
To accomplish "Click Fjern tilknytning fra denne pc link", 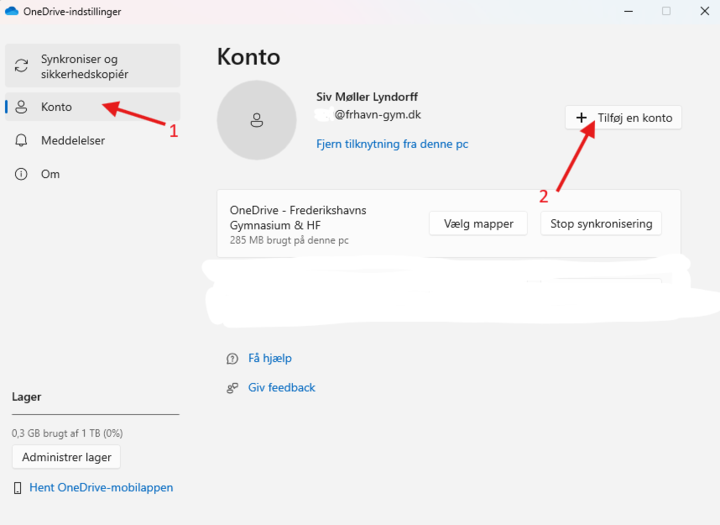I will (x=392, y=144).
